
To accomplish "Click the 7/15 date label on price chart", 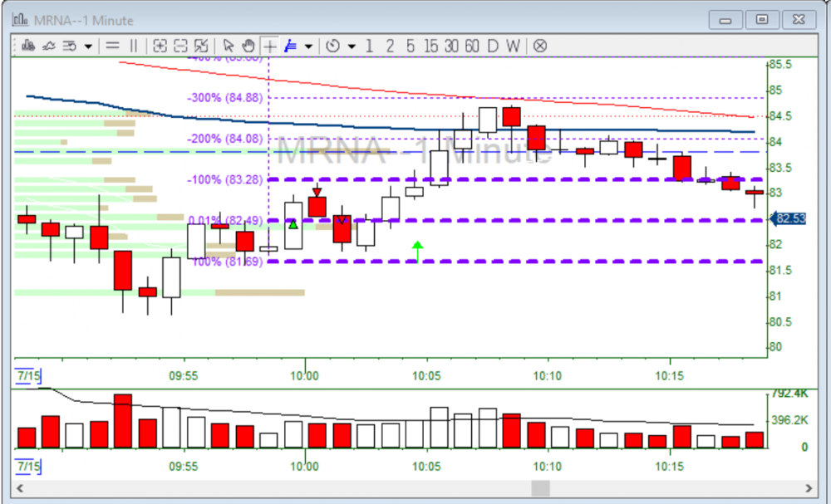I will click(x=27, y=376).
